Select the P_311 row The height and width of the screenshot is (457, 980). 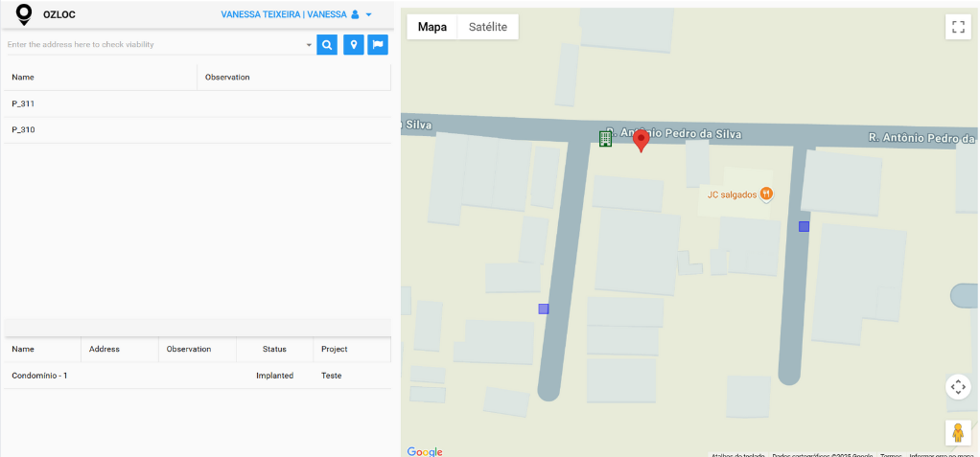point(198,103)
